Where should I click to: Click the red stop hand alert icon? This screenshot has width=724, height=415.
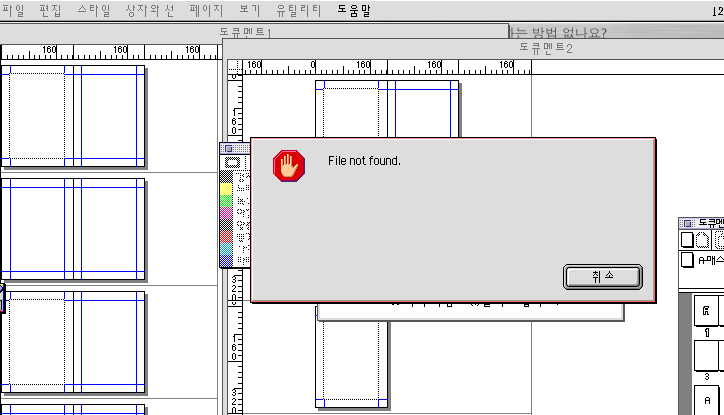click(x=289, y=165)
